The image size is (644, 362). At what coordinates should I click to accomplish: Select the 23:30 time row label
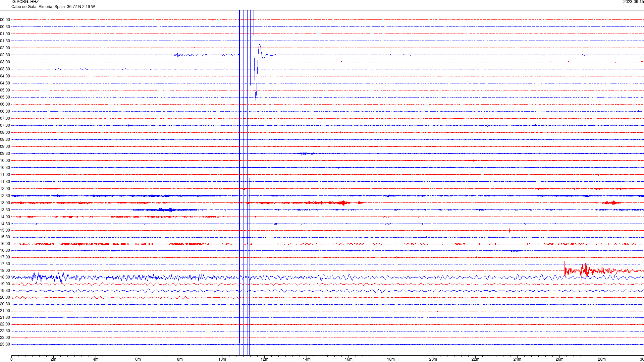pos(5,344)
